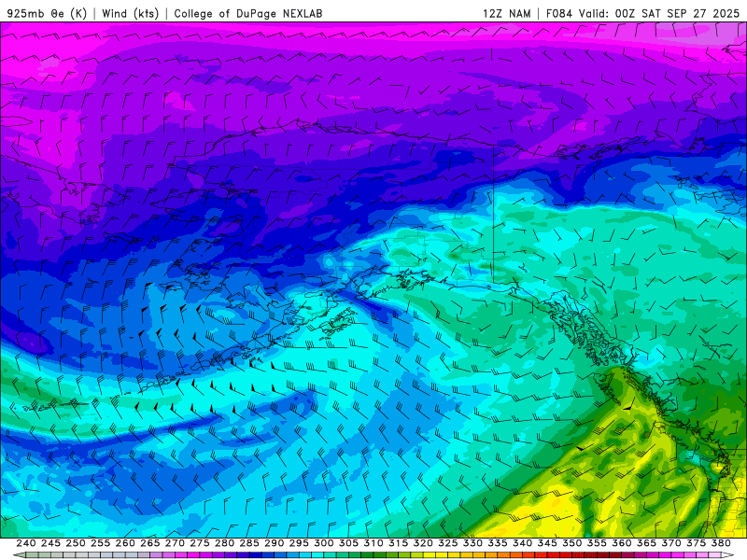This screenshot has width=747, height=560.
Task: Click the 380 color scale value
Action: [x=721, y=543]
